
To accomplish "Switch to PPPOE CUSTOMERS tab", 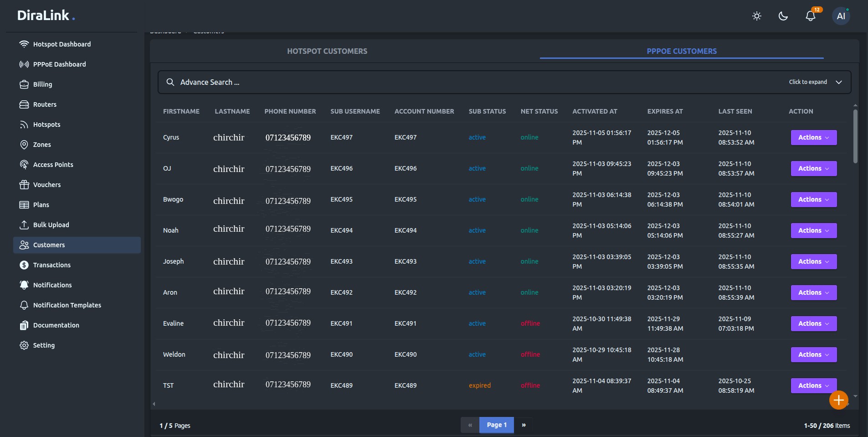I will pos(681,51).
